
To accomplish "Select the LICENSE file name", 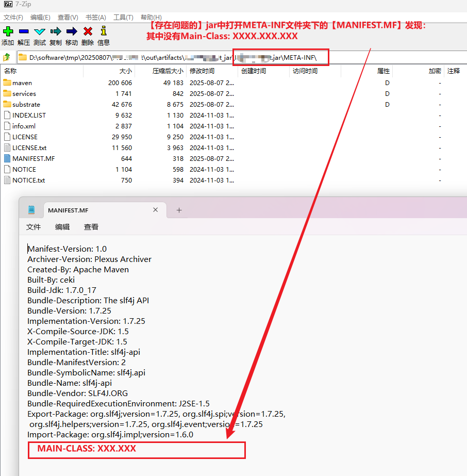I will click(25, 137).
